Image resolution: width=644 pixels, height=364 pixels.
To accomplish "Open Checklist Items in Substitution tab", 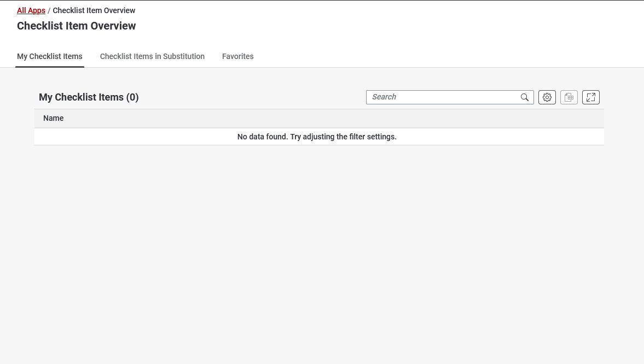I will coord(152,56).
